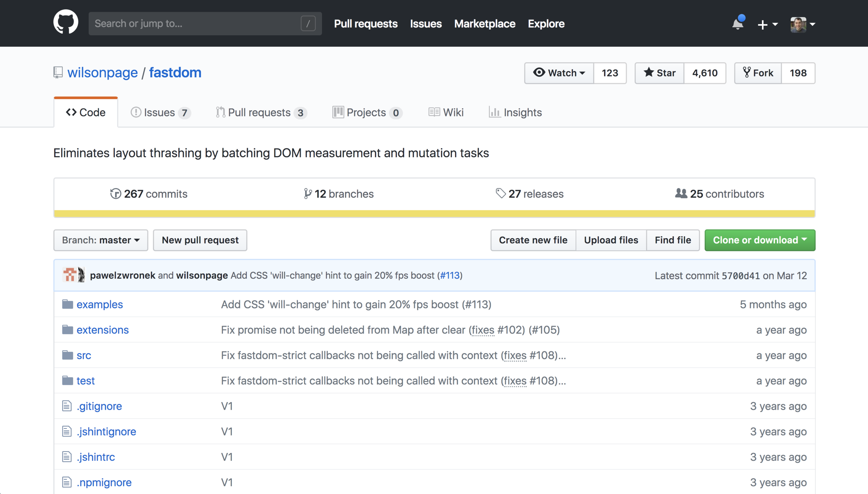The height and width of the screenshot is (494, 868).
Task: Click the New pull request button
Action: (200, 240)
